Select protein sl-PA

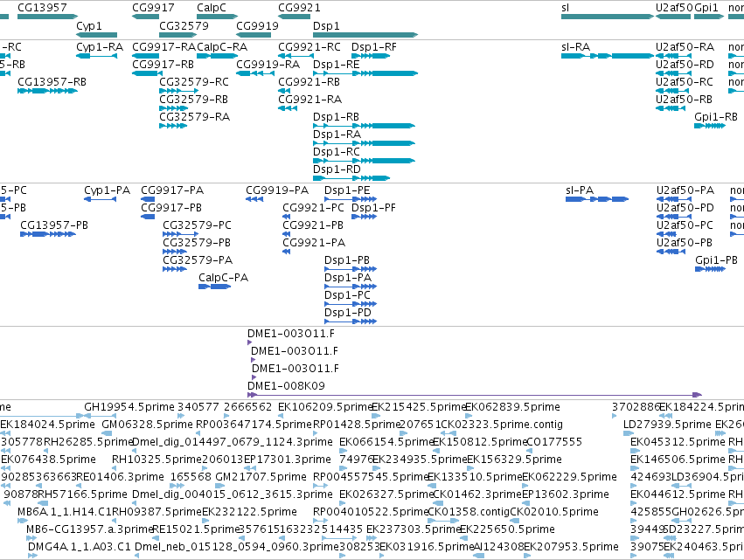(597, 199)
